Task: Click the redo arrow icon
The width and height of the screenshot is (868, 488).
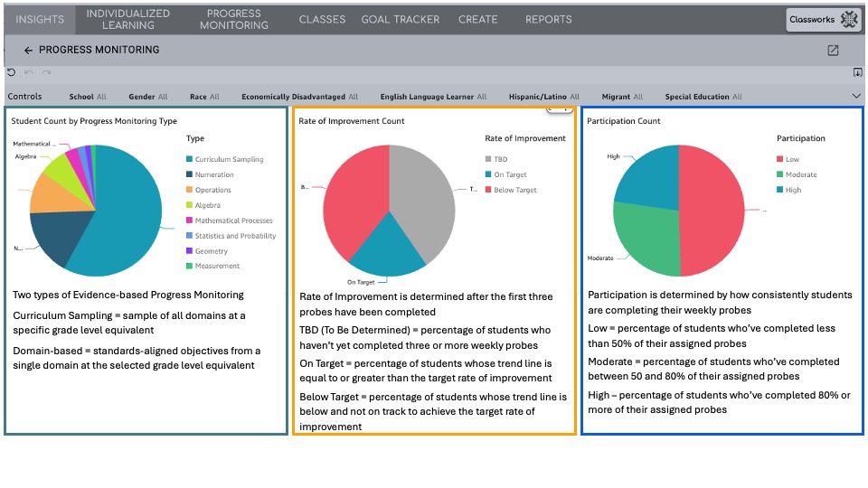Action: point(46,72)
